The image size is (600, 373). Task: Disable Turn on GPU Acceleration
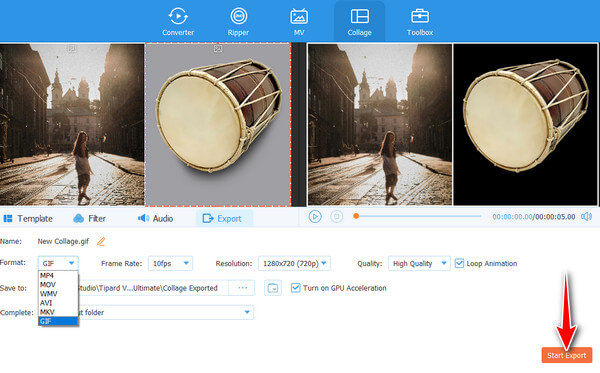(295, 288)
